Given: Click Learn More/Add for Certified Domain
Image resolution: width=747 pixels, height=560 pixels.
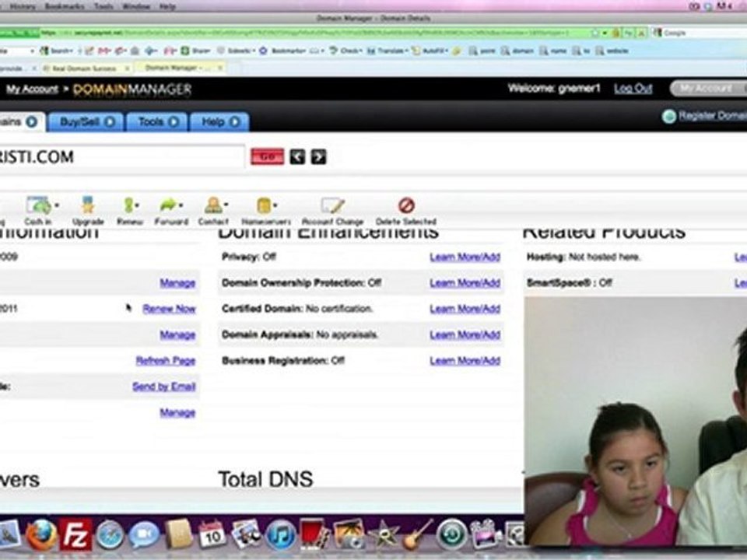Looking at the screenshot, I should (x=465, y=309).
